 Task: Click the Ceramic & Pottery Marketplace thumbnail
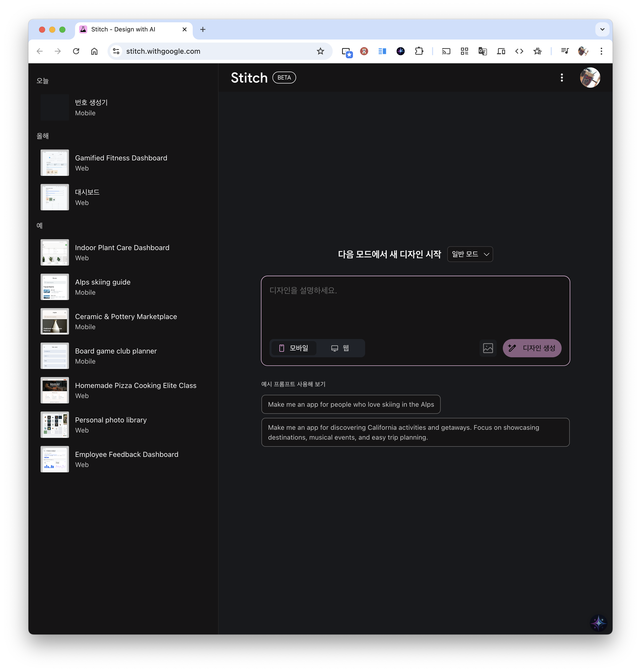(x=55, y=322)
